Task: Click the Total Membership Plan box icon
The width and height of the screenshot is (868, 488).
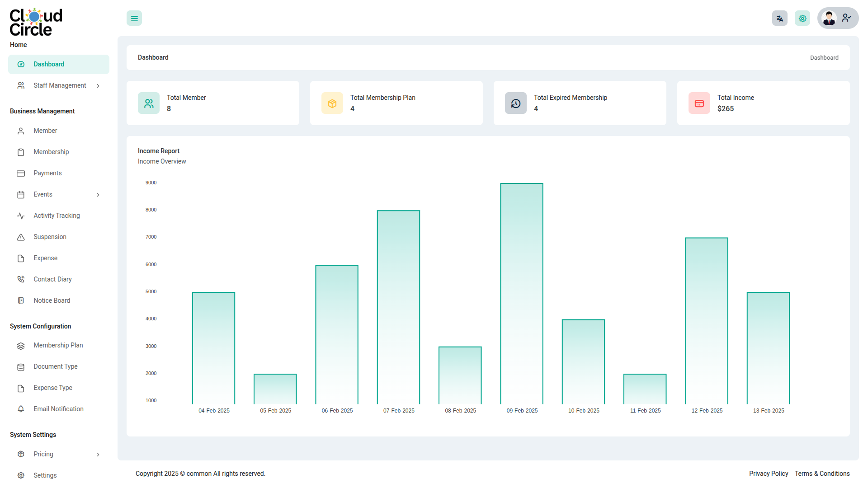Action: click(x=332, y=103)
